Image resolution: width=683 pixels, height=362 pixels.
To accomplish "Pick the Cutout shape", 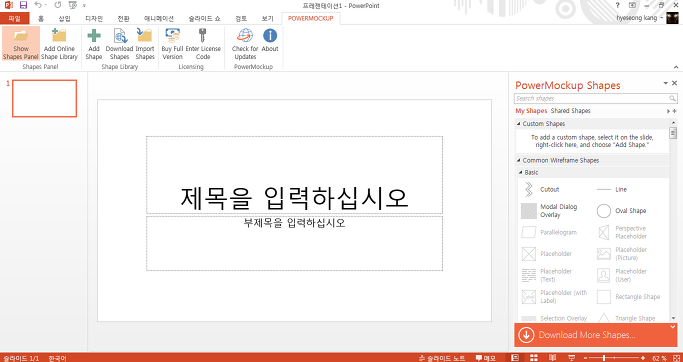I will (539, 189).
